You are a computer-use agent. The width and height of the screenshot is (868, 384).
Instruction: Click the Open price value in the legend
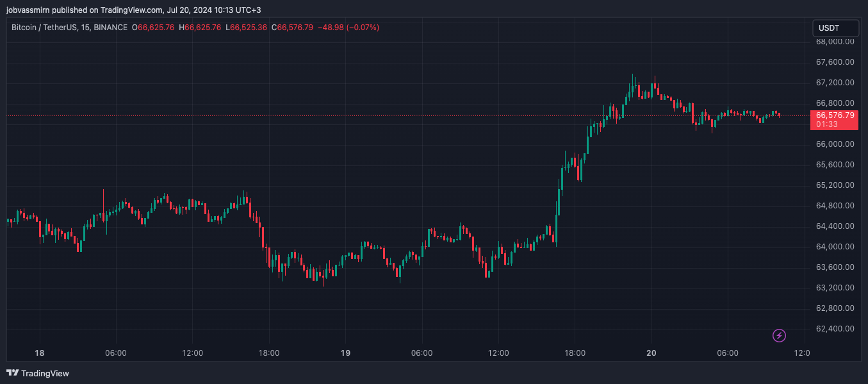(156, 28)
